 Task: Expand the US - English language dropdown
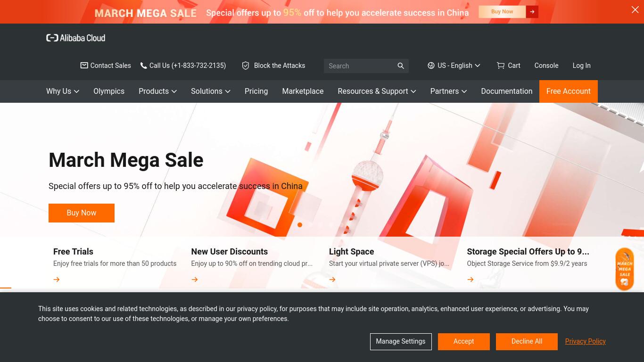click(454, 66)
